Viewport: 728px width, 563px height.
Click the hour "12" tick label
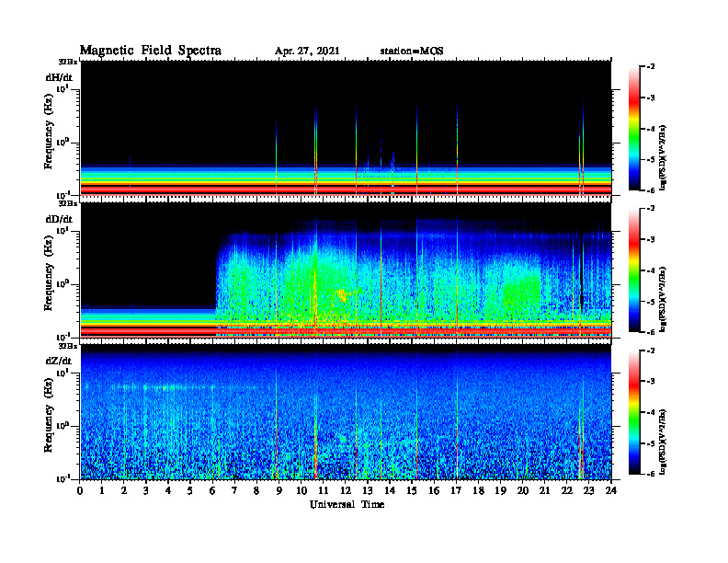[x=346, y=490]
